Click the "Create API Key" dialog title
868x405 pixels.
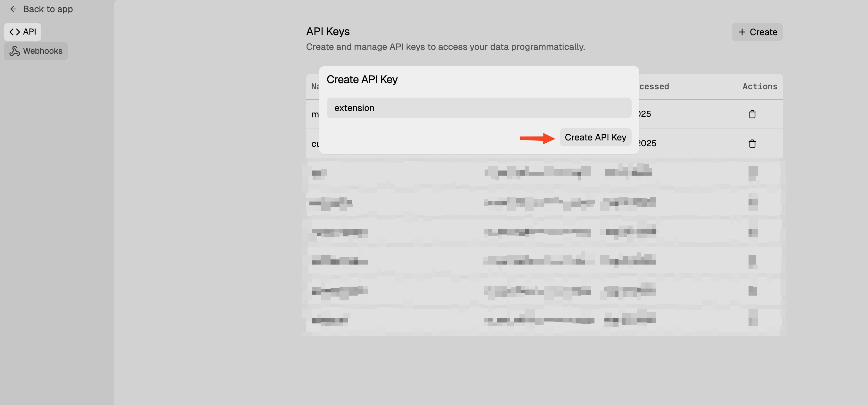tap(362, 79)
